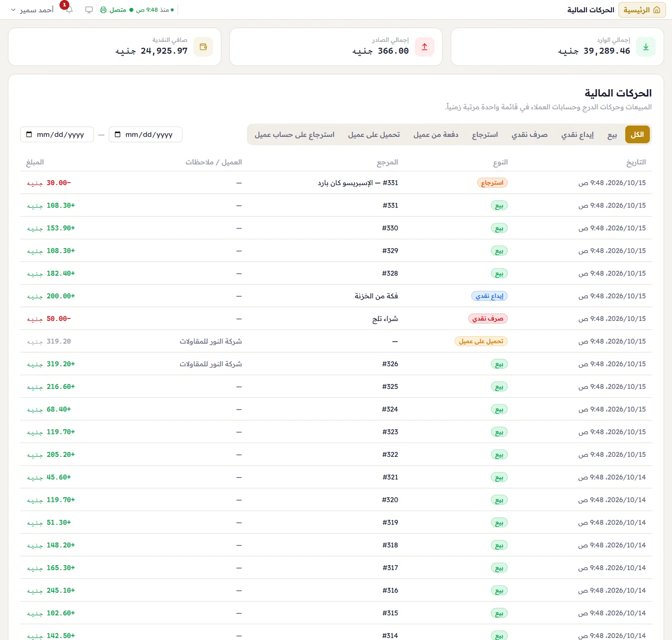
Task: Click the النوع column header
Action: click(x=500, y=162)
